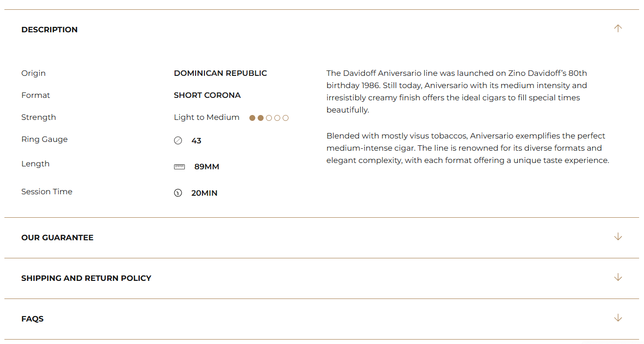Click the DESCRIPTION section heading text
Image resolution: width=644 pixels, height=344 pixels.
pos(49,30)
